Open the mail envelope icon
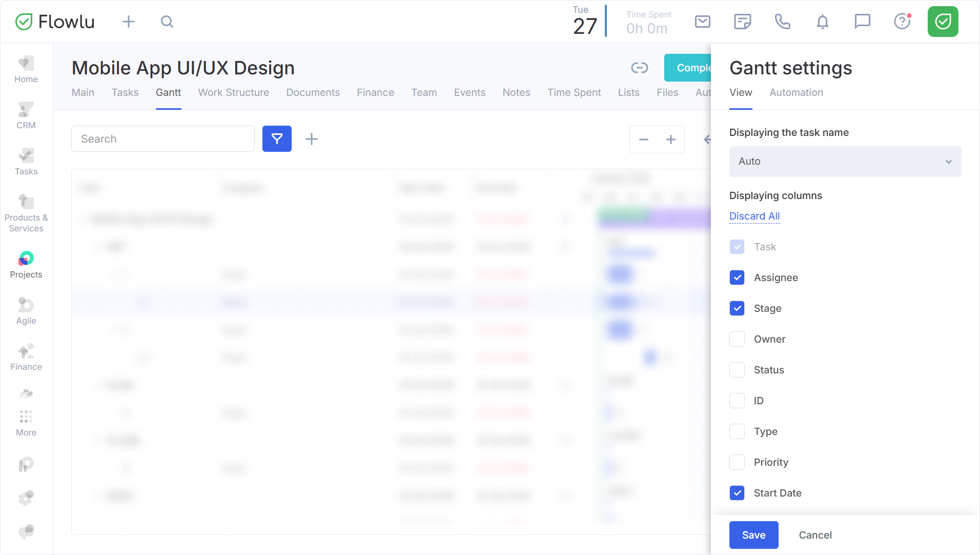The image size is (980, 555). tap(702, 22)
